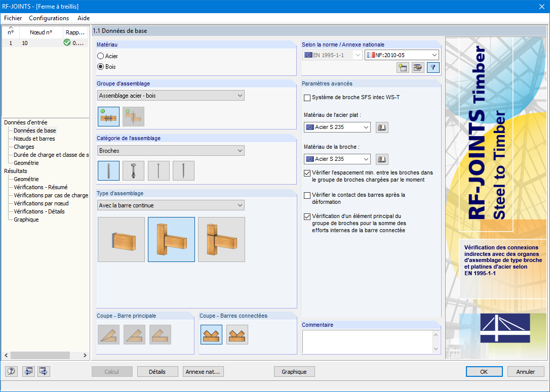
Task: Go to next input window
Action: tap(44, 371)
